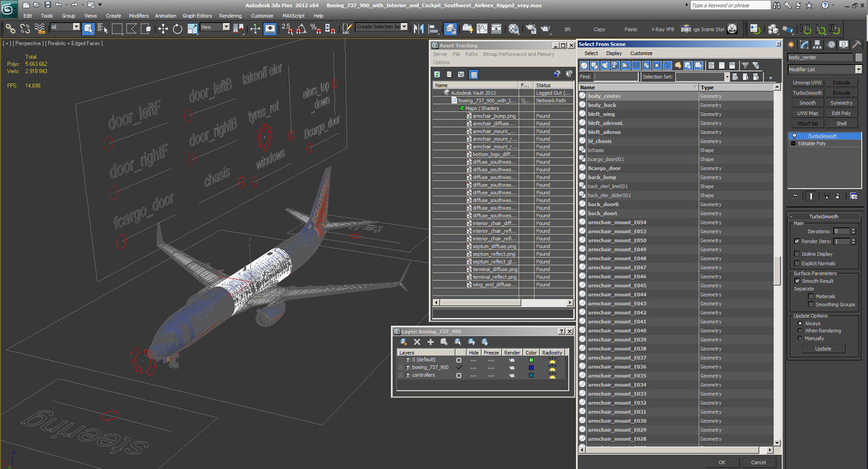The height and width of the screenshot is (469, 868).
Task: Click the Mirror tool icon
Action: point(419,28)
